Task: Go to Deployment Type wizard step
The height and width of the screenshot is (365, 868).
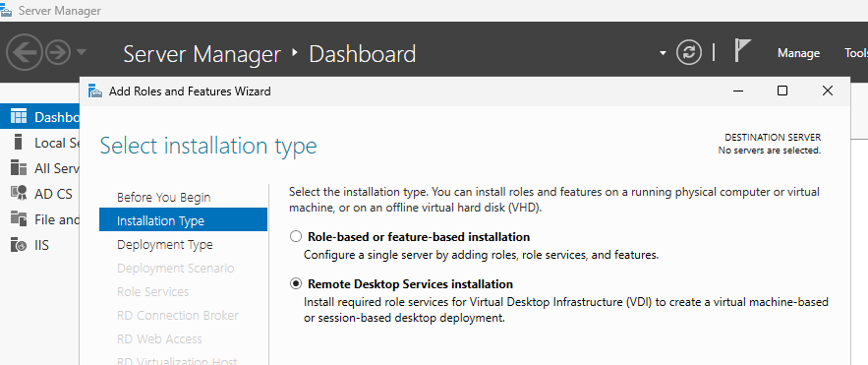Action: pos(165,244)
